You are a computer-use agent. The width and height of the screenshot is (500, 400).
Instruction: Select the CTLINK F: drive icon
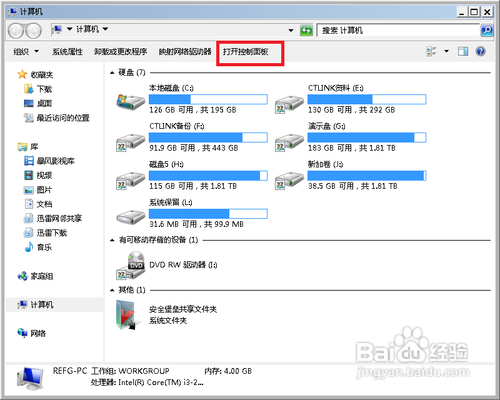coord(130,142)
